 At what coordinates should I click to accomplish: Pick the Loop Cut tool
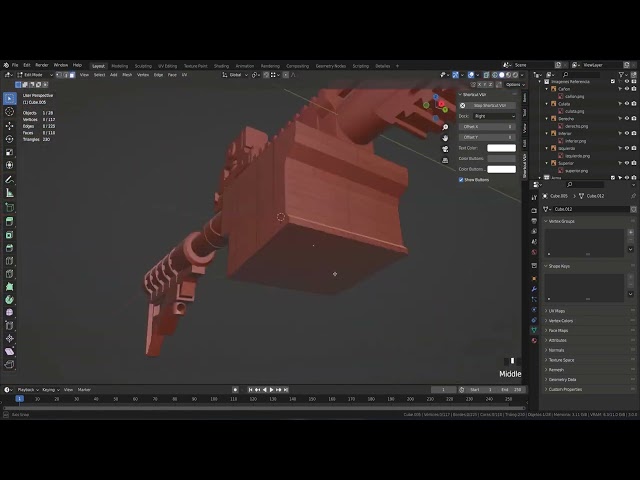click(10, 261)
